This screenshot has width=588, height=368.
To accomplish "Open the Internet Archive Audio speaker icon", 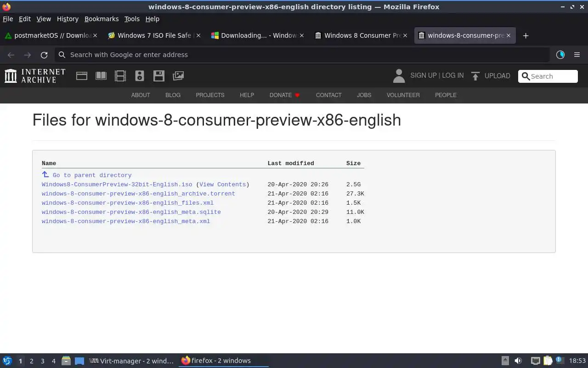I will (140, 76).
